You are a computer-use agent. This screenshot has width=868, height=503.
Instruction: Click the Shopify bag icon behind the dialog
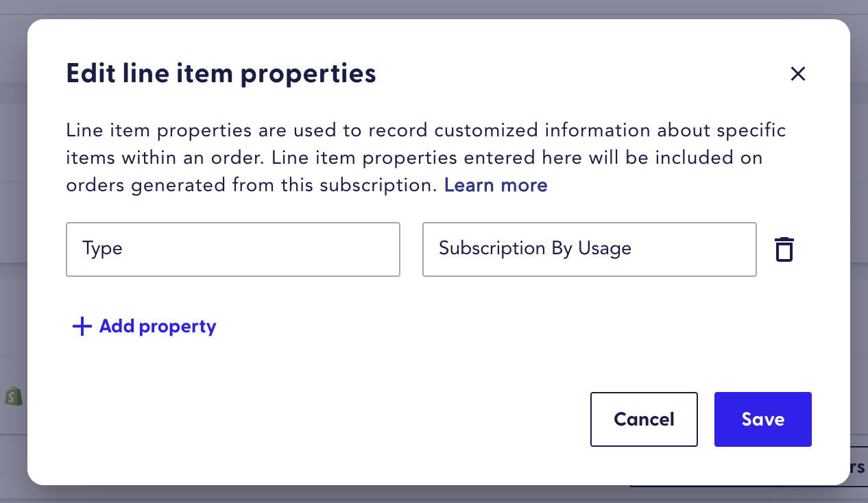click(x=14, y=396)
